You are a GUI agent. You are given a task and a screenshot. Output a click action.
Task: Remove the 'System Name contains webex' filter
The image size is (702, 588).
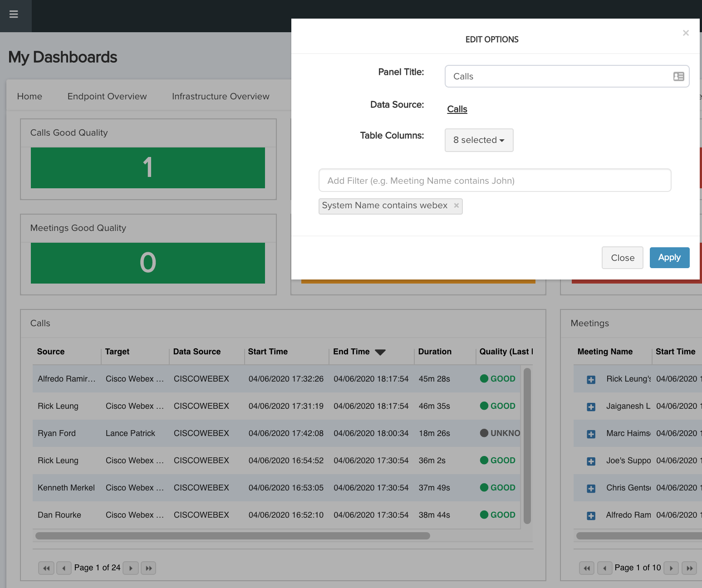(x=457, y=206)
